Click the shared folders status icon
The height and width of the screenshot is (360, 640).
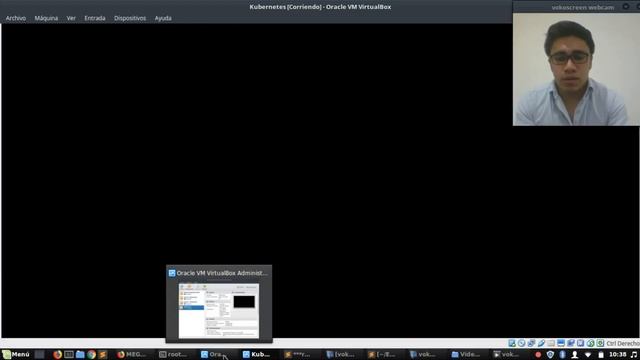pyautogui.click(x=551, y=343)
